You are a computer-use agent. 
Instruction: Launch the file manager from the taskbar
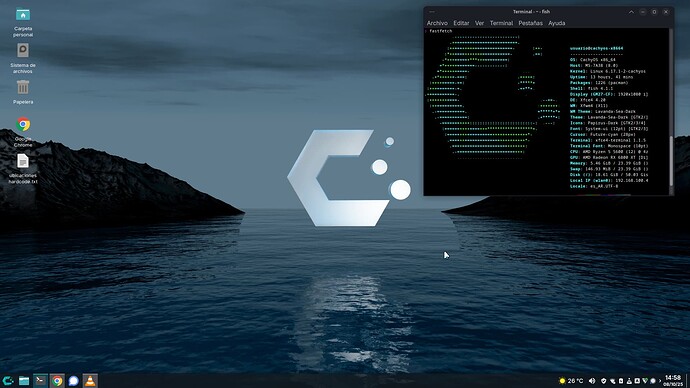click(x=24, y=381)
